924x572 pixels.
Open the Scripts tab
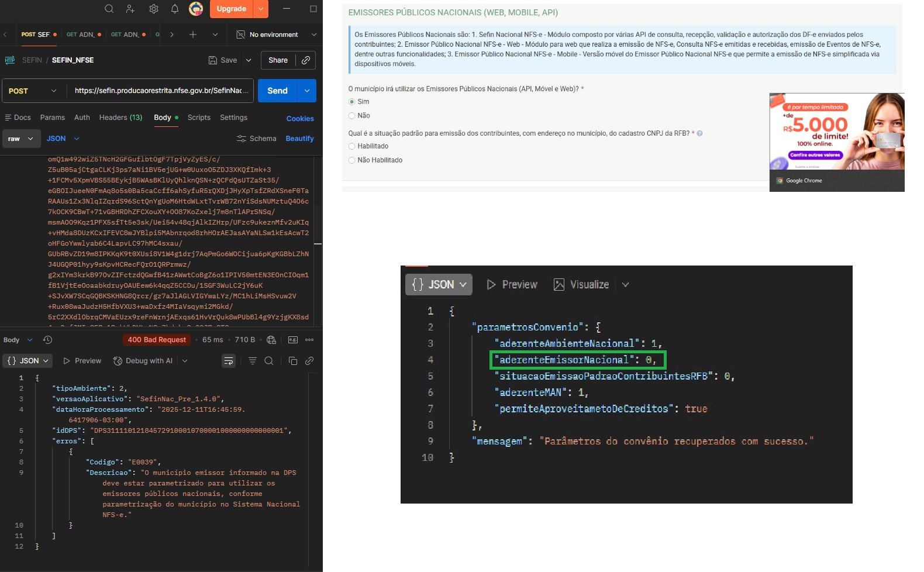(199, 118)
